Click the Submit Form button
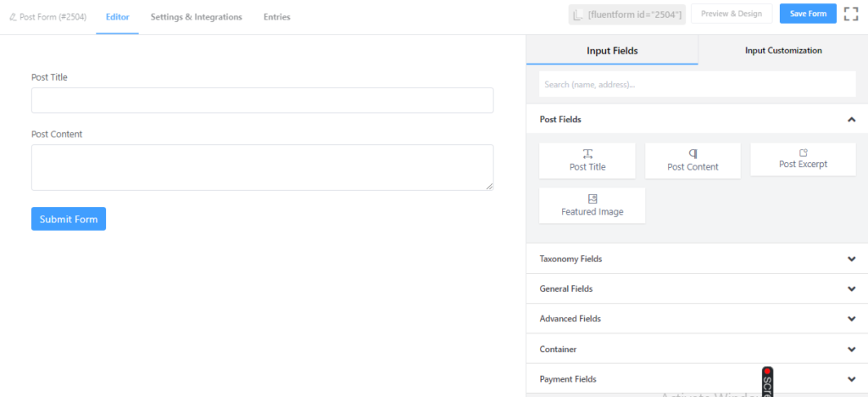The height and width of the screenshot is (397, 868). pos(69,219)
